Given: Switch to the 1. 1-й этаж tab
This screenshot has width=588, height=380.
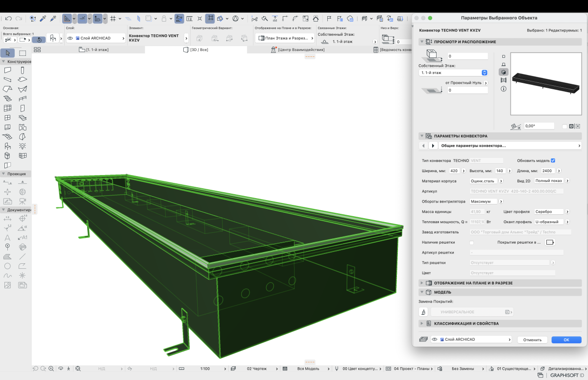Looking at the screenshot, I should coord(94,50).
